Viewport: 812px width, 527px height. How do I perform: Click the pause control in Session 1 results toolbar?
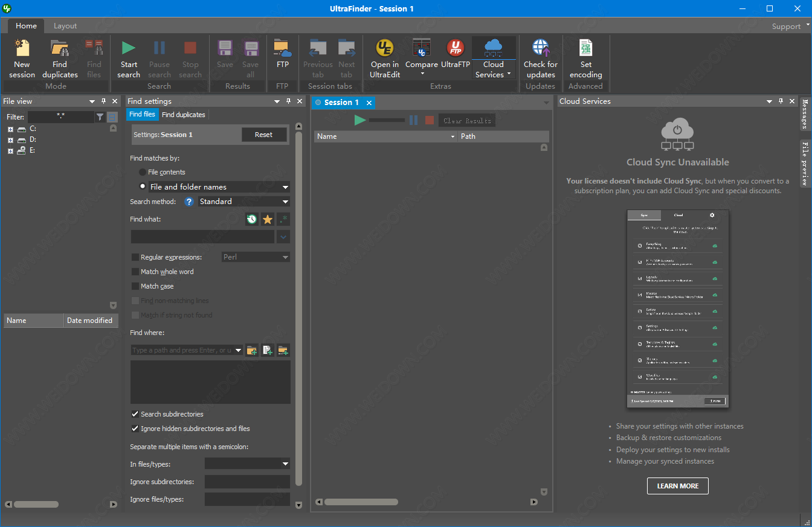[413, 120]
